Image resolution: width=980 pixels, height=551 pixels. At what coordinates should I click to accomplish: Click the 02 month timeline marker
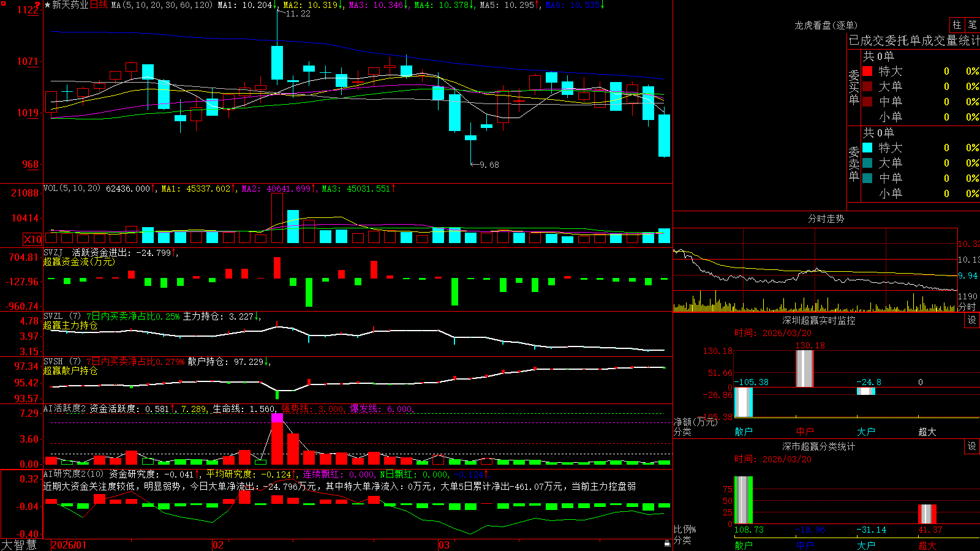click(x=218, y=545)
